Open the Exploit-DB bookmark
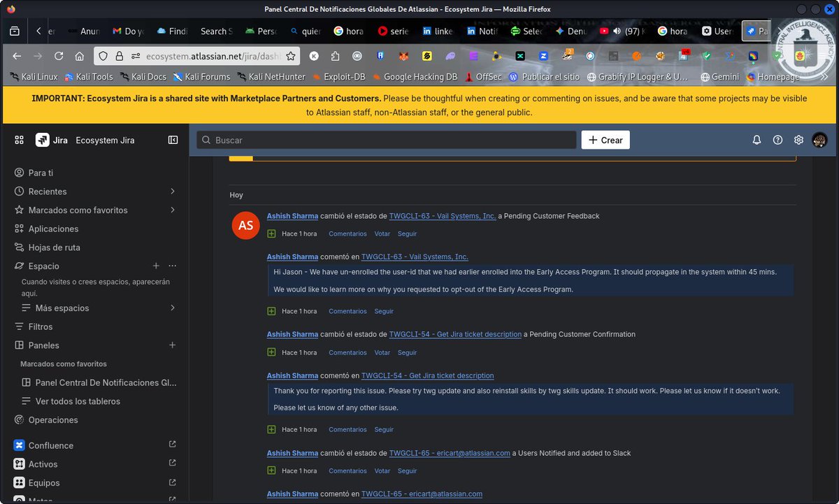The width and height of the screenshot is (839, 504). [338, 77]
